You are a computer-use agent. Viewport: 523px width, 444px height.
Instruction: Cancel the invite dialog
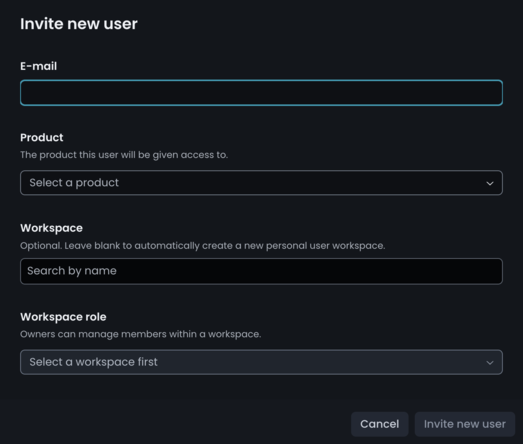click(x=380, y=424)
